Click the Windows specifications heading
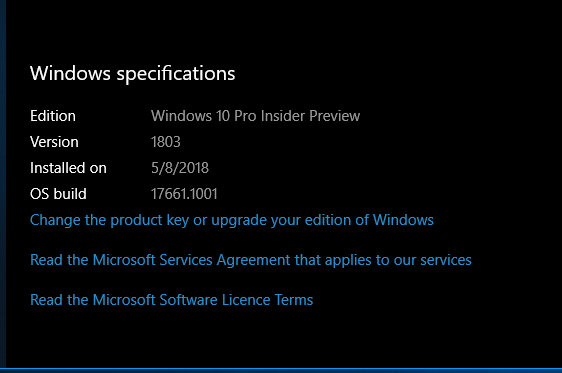The image size is (562, 373). click(x=133, y=74)
